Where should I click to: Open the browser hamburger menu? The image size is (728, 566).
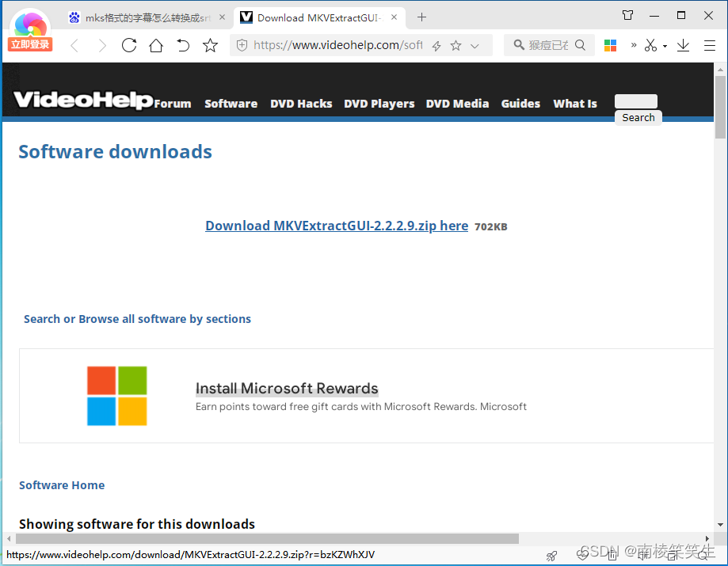point(710,45)
